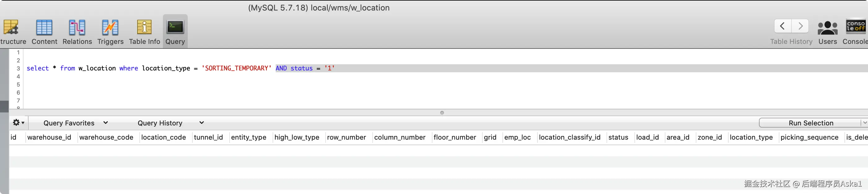
Task: Switch to the Content view
Action: 44,27
